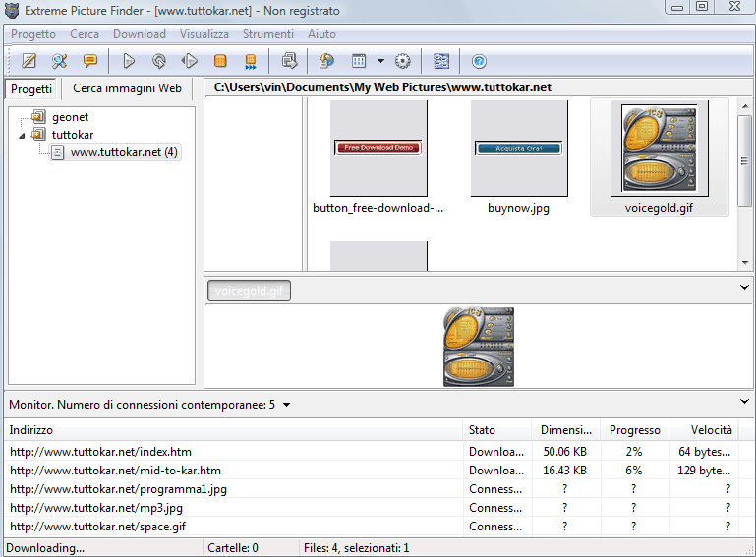Collapse the tuttokar tree node
Viewport: 756px width, 557px height.
click(x=23, y=135)
